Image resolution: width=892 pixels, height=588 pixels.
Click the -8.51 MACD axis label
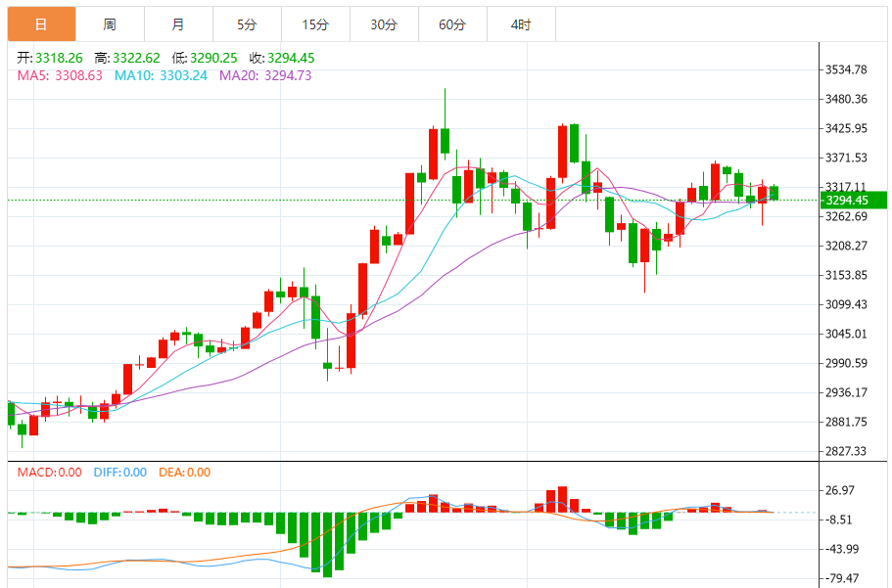click(840, 520)
